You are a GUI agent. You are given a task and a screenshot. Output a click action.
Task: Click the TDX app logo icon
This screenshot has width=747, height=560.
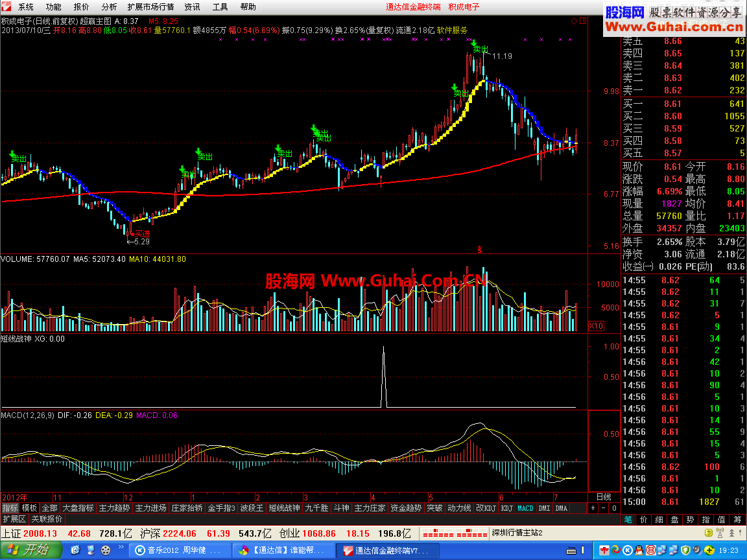pyautogui.click(x=6, y=6)
